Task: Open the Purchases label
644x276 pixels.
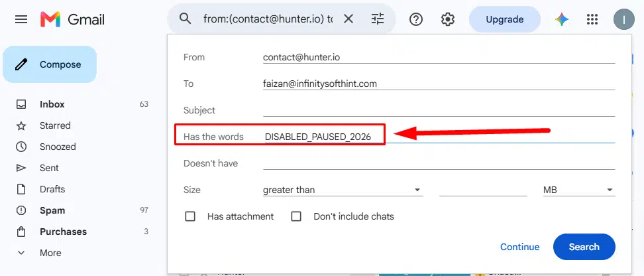Action: 63,232
